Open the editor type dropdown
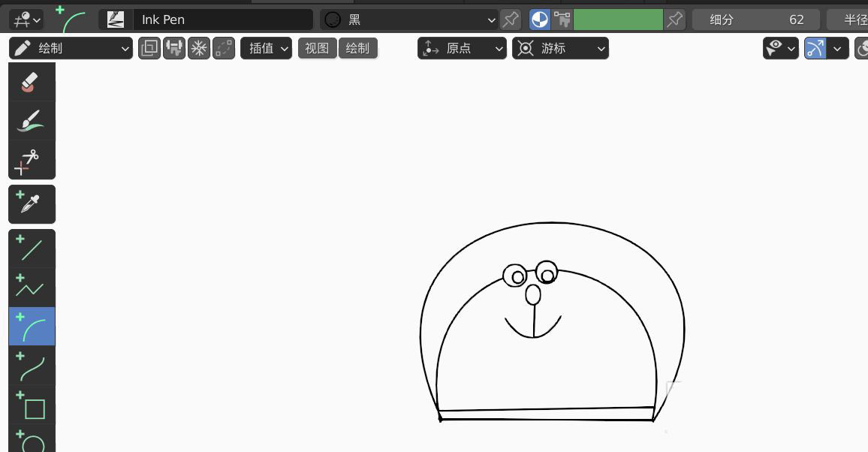 click(x=26, y=20)
